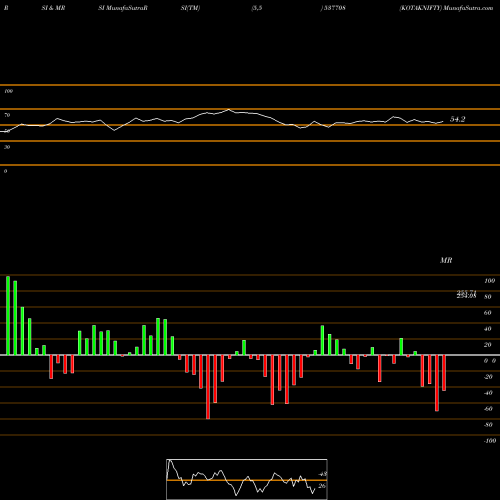Click the deepest red bar in MR histogram

point(208,387)
